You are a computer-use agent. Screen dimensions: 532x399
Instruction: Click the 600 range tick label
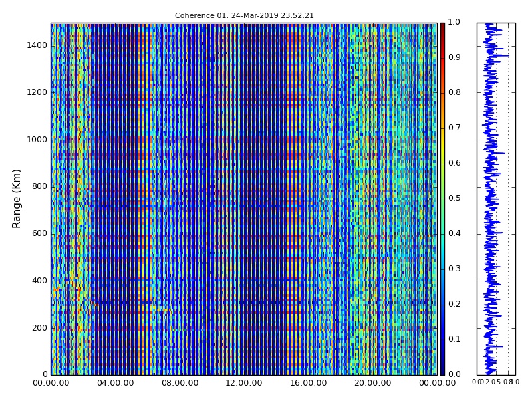pyautogui.click(x=39, y=233)
